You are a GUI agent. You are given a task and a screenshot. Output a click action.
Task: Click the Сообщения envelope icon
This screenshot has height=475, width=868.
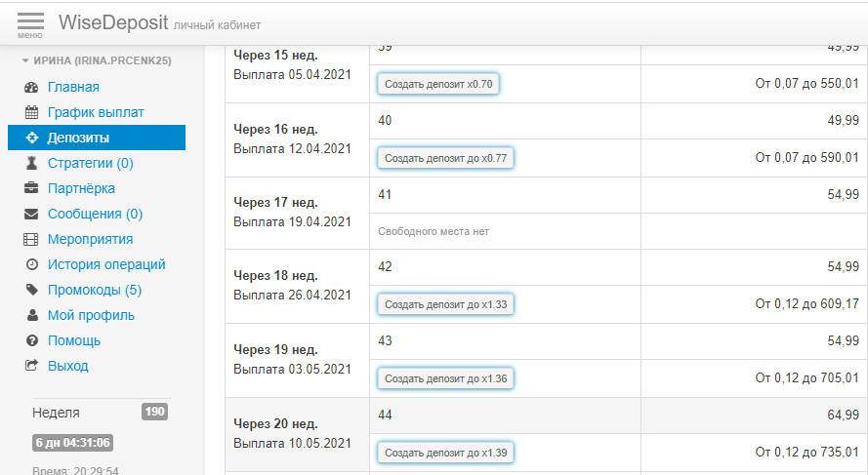31,215
